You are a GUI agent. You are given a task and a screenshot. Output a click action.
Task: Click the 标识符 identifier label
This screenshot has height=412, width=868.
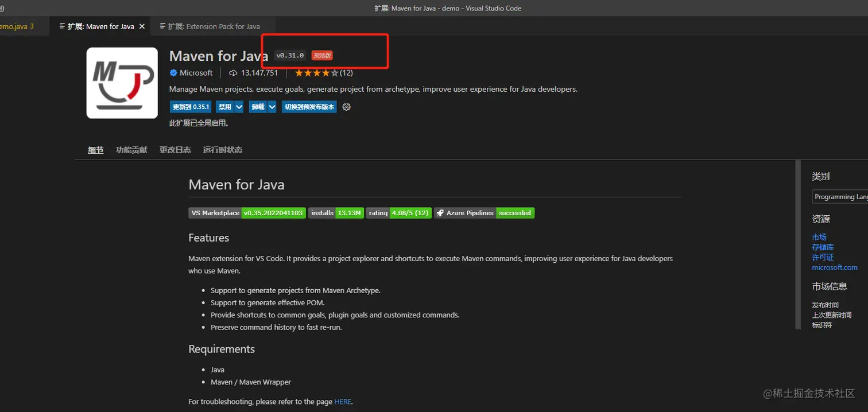[x=821, y=325]
